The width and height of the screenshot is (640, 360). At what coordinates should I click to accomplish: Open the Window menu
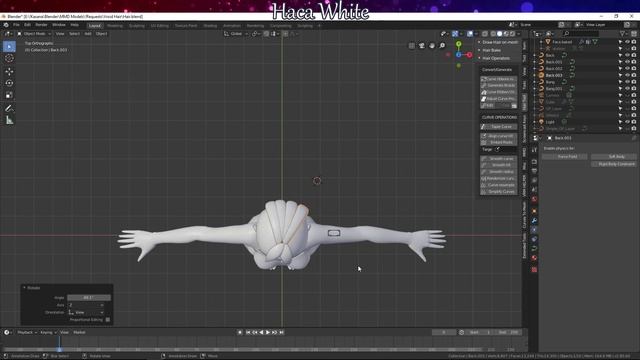tap(59, 25)
